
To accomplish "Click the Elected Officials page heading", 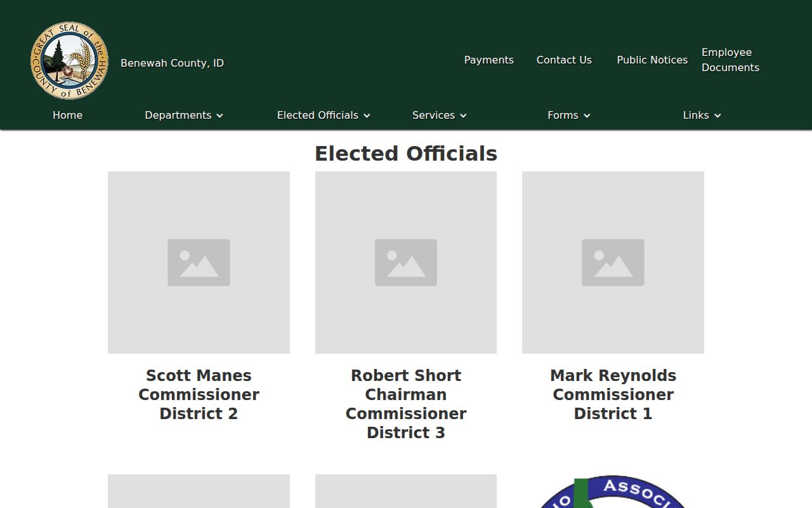I will coord(406,154).
